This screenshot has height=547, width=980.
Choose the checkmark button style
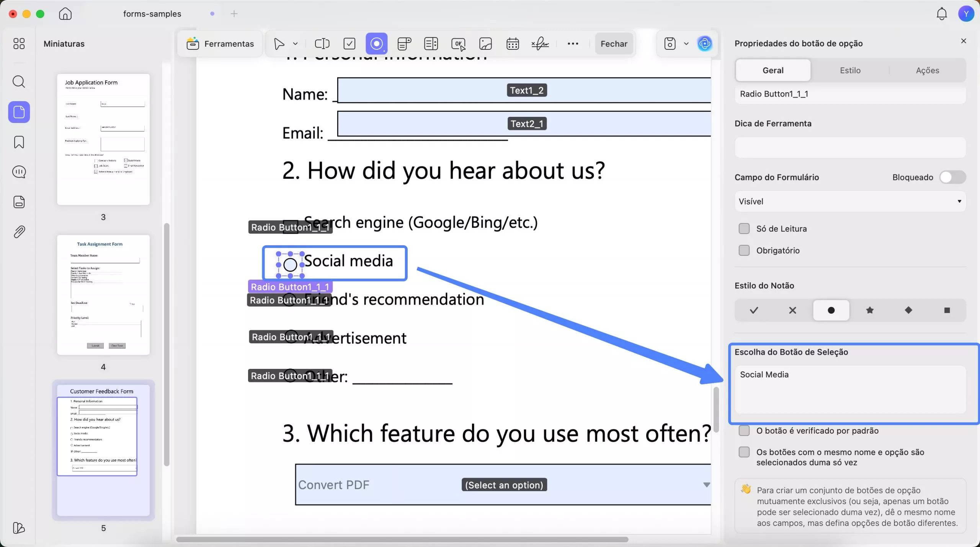[754, 310]
